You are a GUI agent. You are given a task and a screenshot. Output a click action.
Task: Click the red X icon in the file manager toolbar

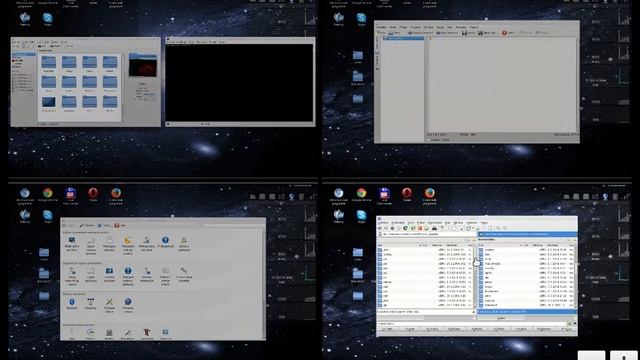[x=420, y=228]
